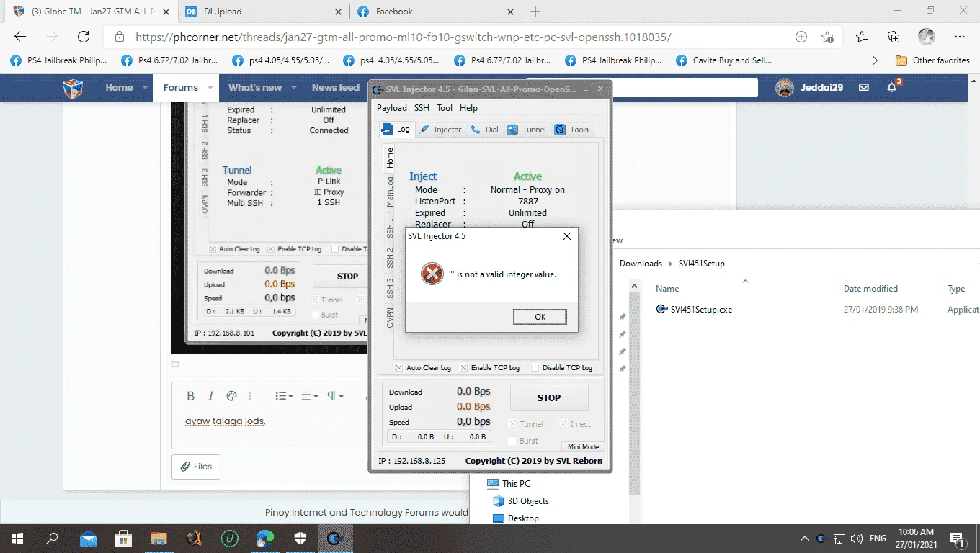Show more bookmarks with the overflow chevron
The image size is (980, 553).
(875, 60)
